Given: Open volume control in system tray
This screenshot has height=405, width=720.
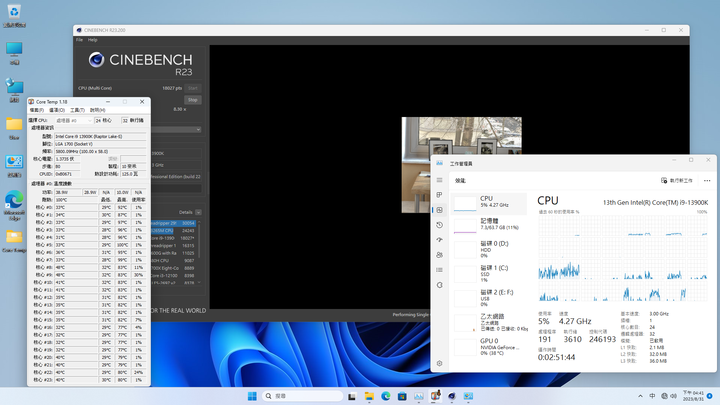Looking at the screenshot, I should click(674, 396).
